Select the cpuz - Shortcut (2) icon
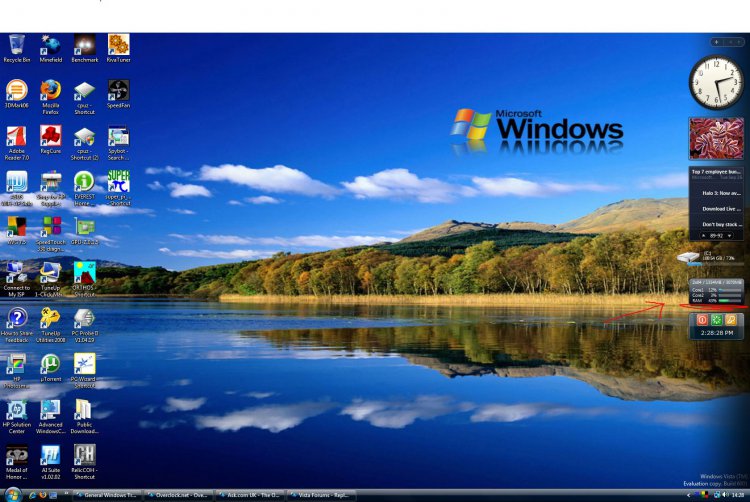 coord(85,142)
